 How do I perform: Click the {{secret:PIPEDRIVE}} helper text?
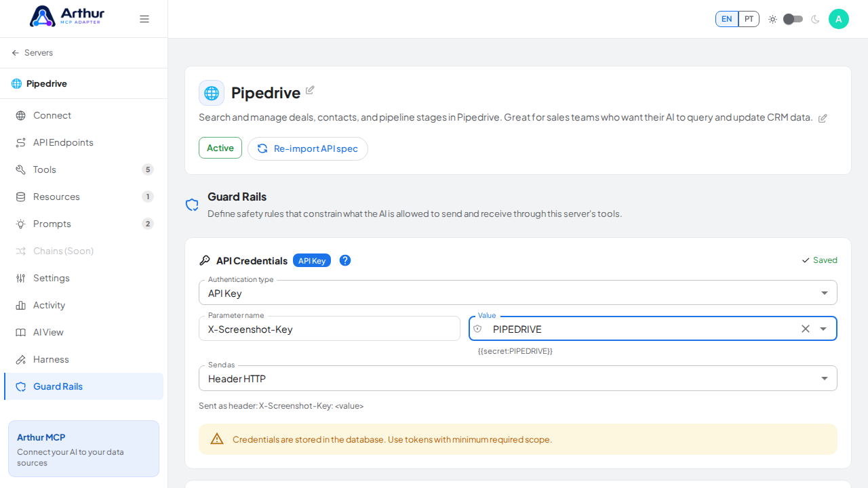click(515, 351)
